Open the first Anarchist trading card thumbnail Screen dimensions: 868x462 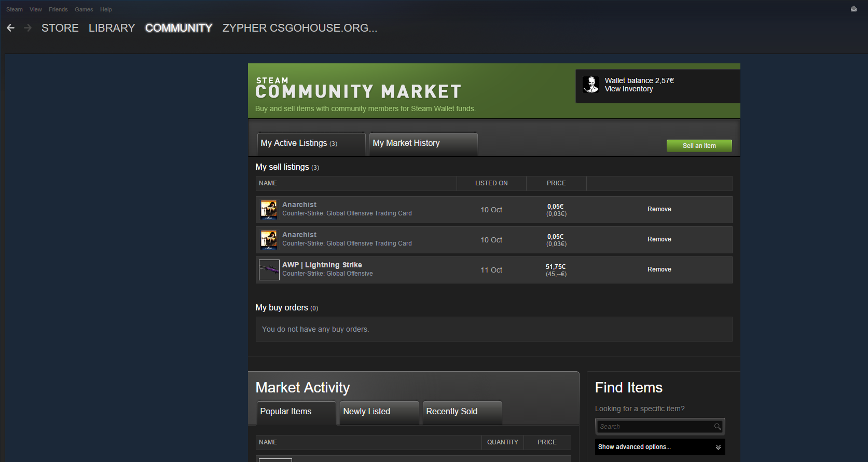click(x=269, y=210)
